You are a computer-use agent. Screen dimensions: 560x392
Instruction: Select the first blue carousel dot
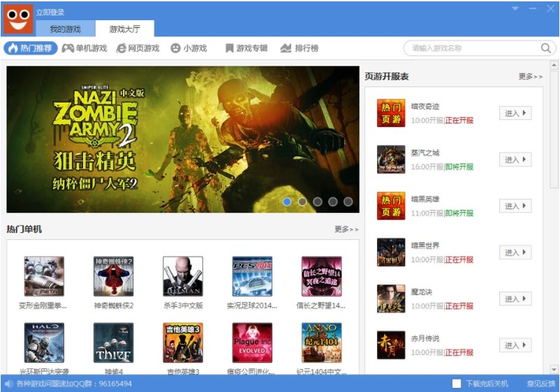(x=287, y=202)
